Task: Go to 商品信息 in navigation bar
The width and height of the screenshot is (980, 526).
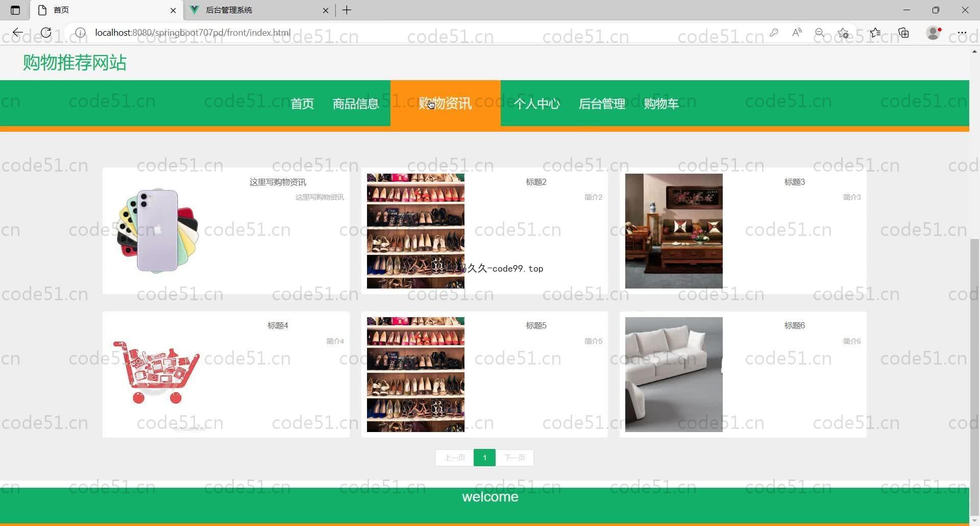Action: [356, 104]
